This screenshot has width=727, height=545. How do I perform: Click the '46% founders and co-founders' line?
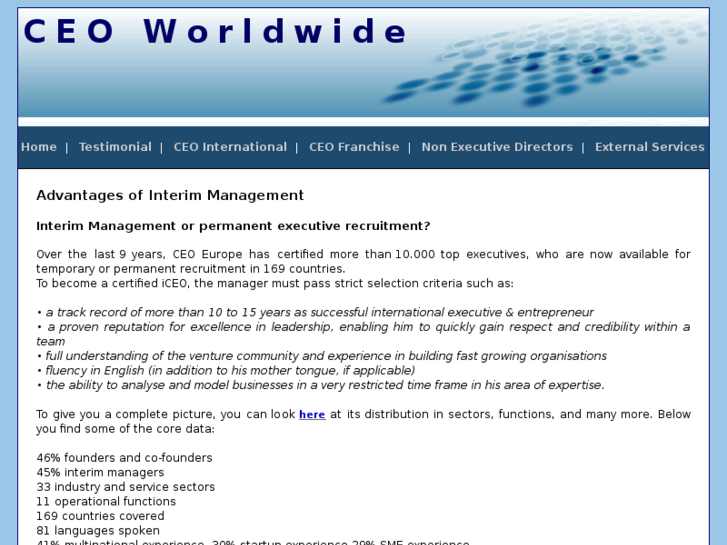pos(124,458)
